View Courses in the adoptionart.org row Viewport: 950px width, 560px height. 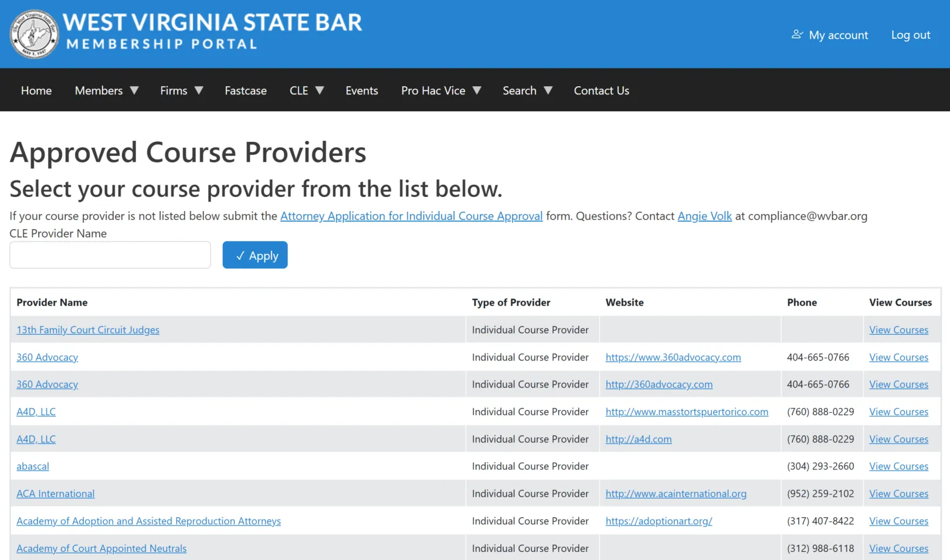coord(899,521)
